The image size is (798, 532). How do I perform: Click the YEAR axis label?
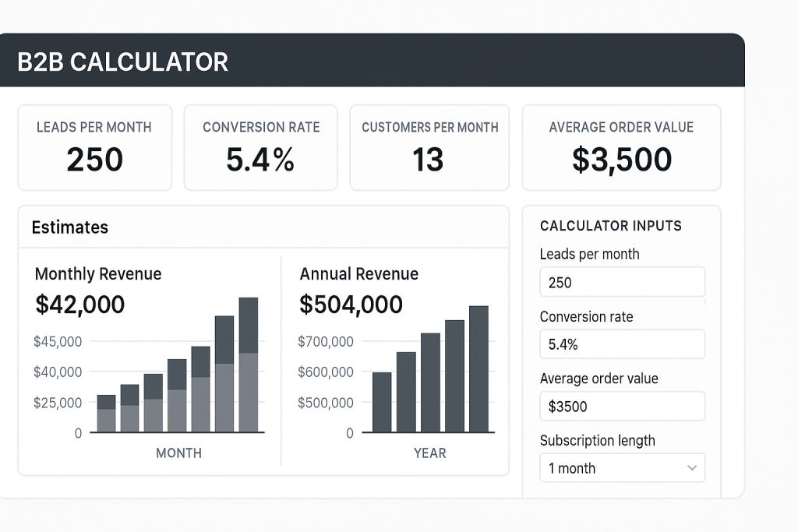tap(429, 453)
